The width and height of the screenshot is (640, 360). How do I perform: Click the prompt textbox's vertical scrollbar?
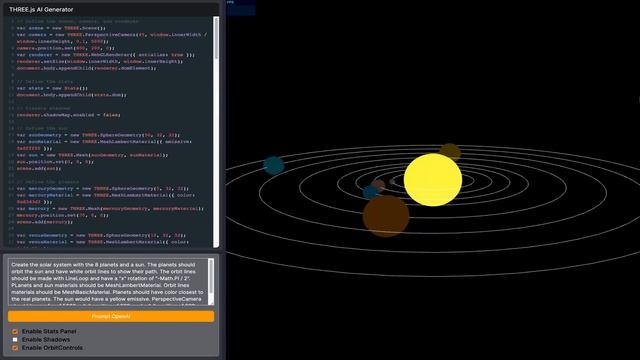tap(211, 282)
